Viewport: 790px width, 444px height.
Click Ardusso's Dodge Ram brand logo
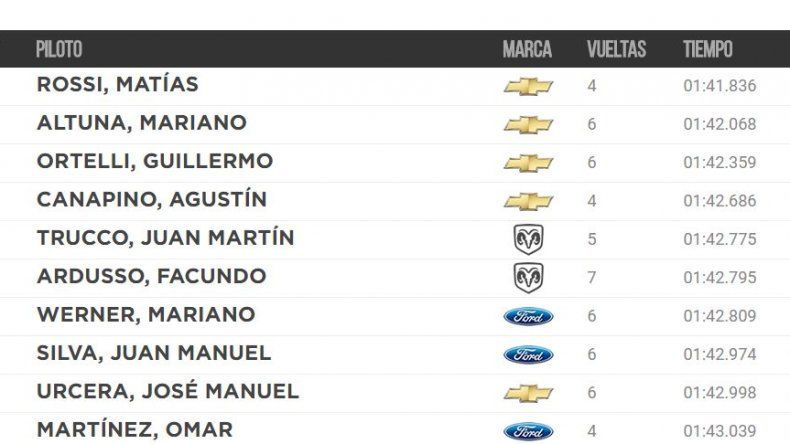pos(528,277)
